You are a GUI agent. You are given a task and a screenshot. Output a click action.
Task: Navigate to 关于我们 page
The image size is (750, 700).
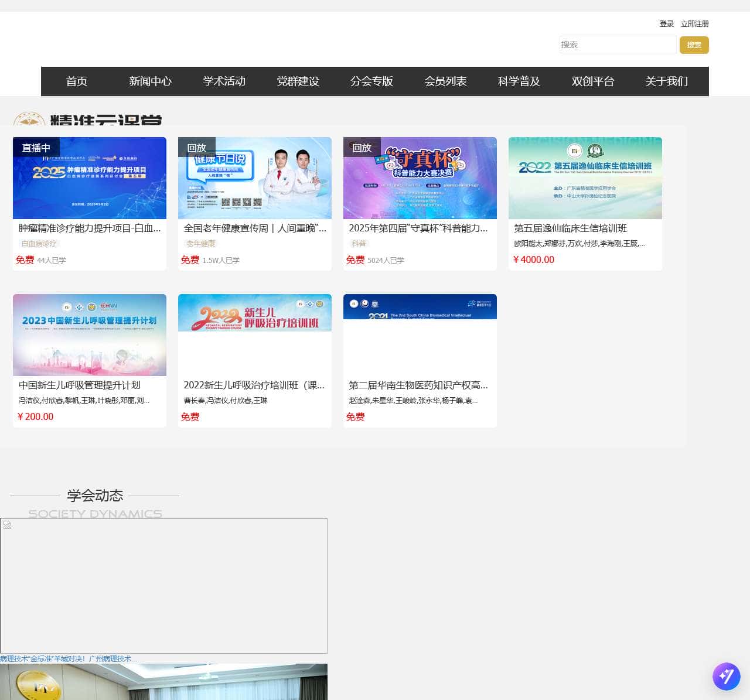click(x=666, y=81)
